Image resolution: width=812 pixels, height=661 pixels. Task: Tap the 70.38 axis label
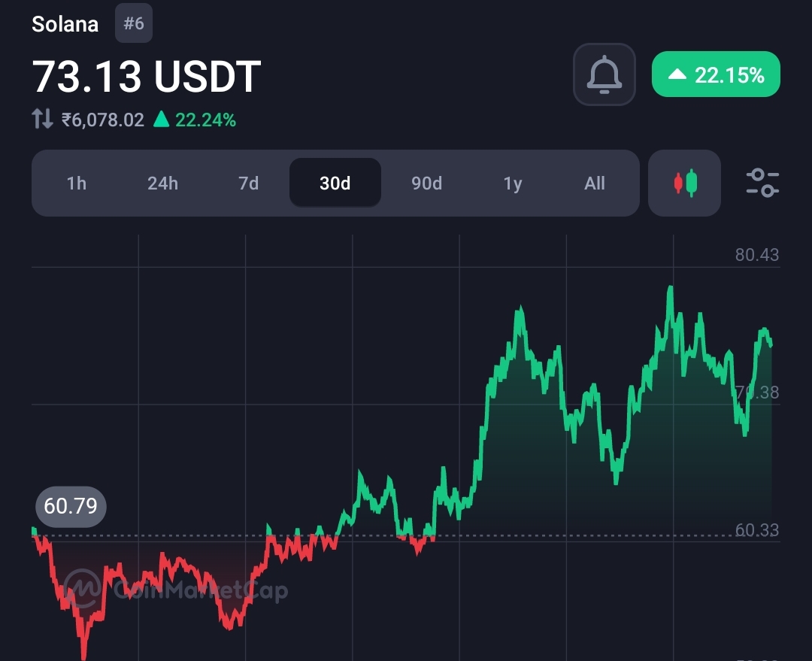tap(757, 392)
